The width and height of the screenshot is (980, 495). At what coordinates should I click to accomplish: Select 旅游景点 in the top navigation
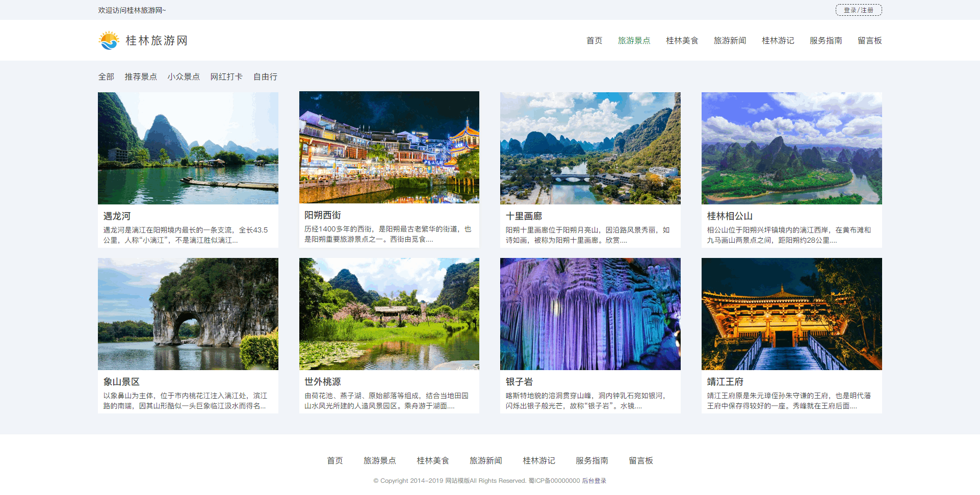click(634, 40)
